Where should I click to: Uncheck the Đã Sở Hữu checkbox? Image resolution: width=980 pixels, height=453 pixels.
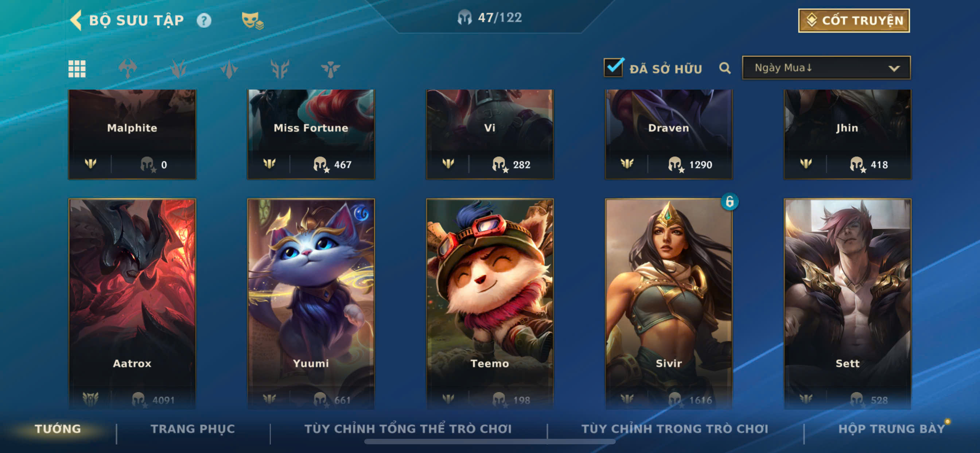click(x=613, y=67)
